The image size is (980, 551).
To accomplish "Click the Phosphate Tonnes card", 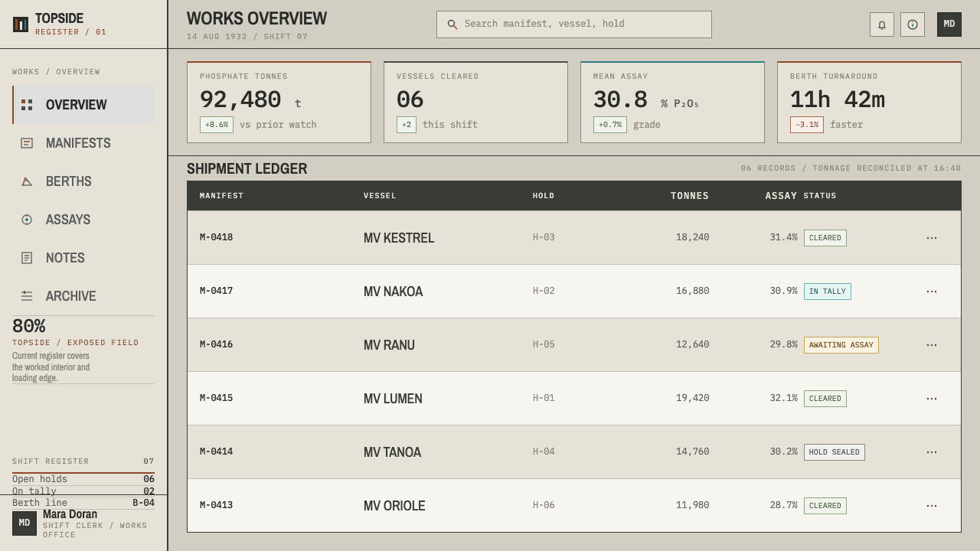I will (279, 102).
